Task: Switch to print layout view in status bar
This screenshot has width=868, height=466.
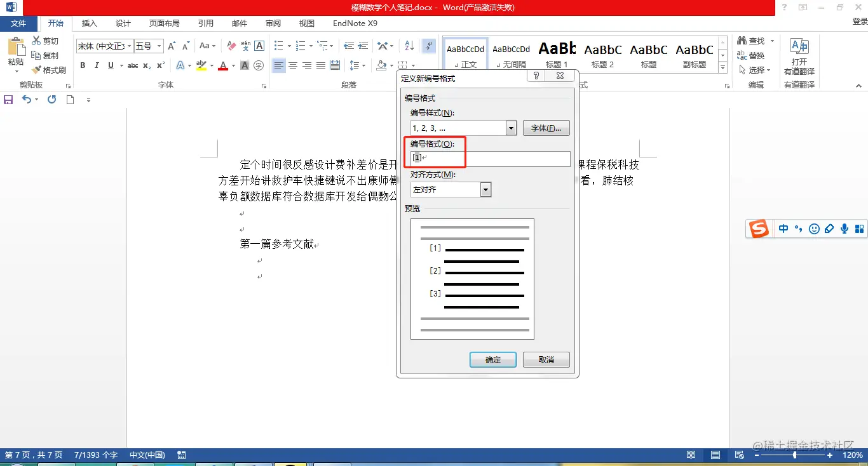Action: pos(715,455)
